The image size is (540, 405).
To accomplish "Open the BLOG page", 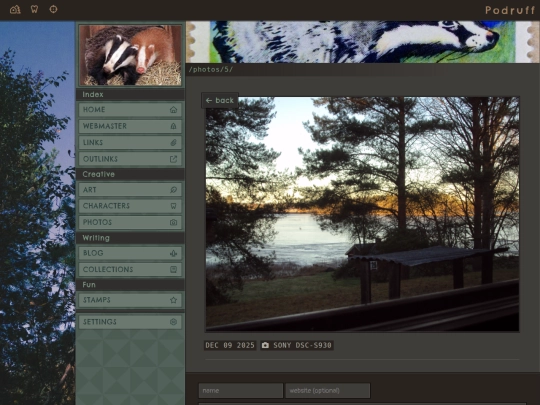I will 130,253.
